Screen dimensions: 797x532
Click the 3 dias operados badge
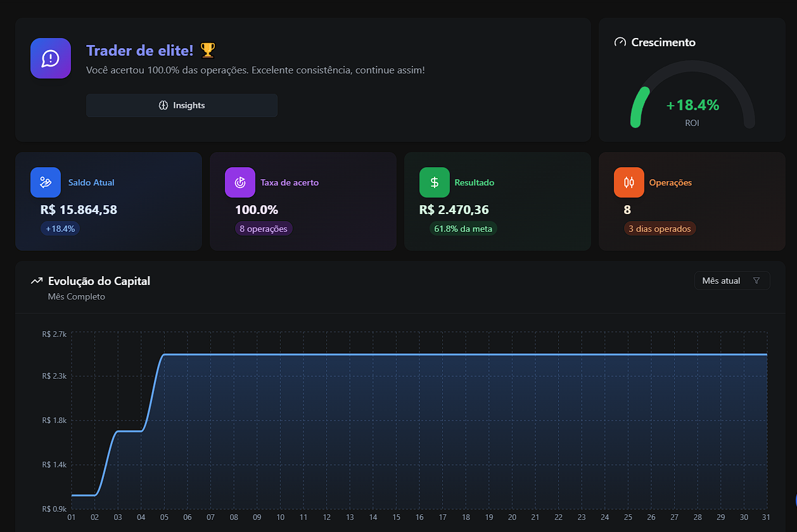[660, 229]
